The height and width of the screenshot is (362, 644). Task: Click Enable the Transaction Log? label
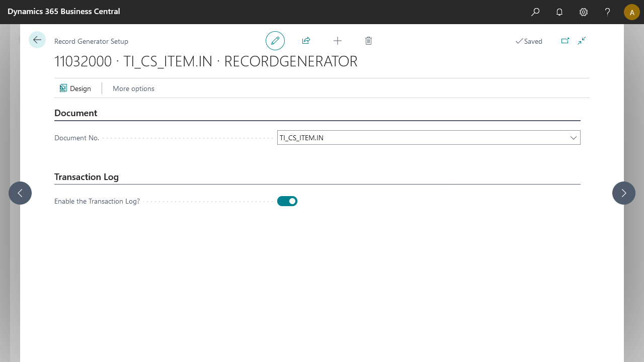(97, 201)
